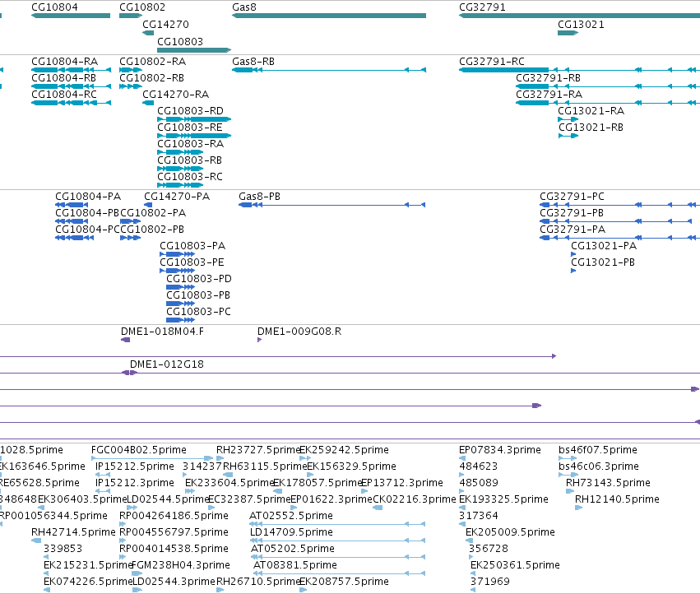Select the CG14270 gene label
Viewport: 700px width, 594px height.
[x=165, y=25]
